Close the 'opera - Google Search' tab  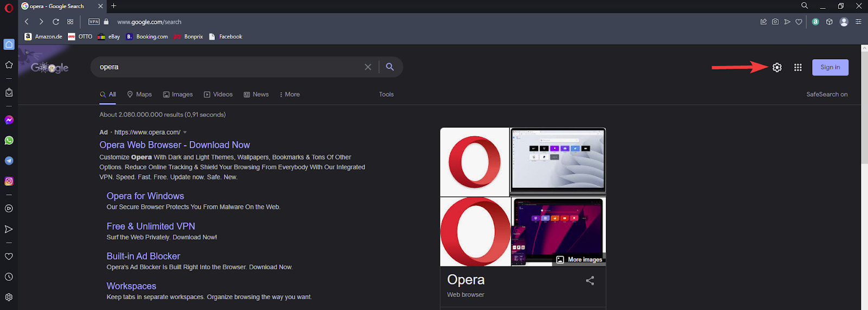[100, 6]
